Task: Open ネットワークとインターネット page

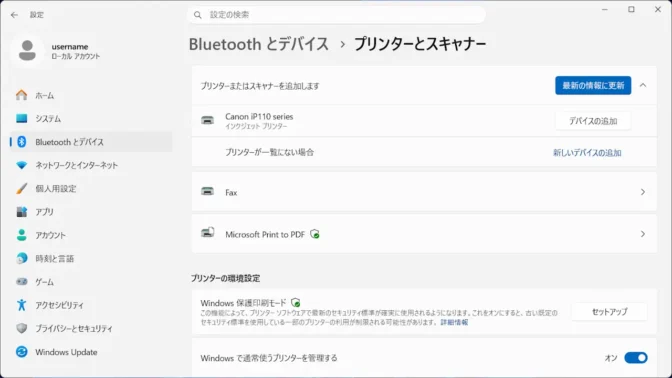Action: tap(91, 165)
